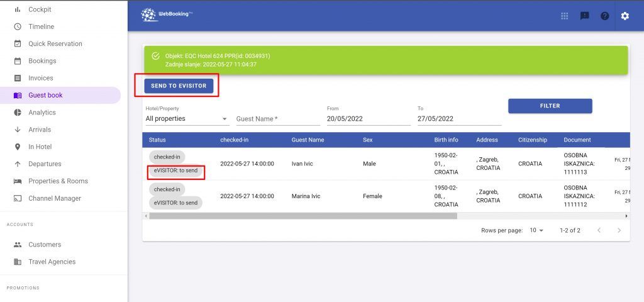Click the horizontal table scrollbar
Screen dimensions: 644x302
pos(303,216)
